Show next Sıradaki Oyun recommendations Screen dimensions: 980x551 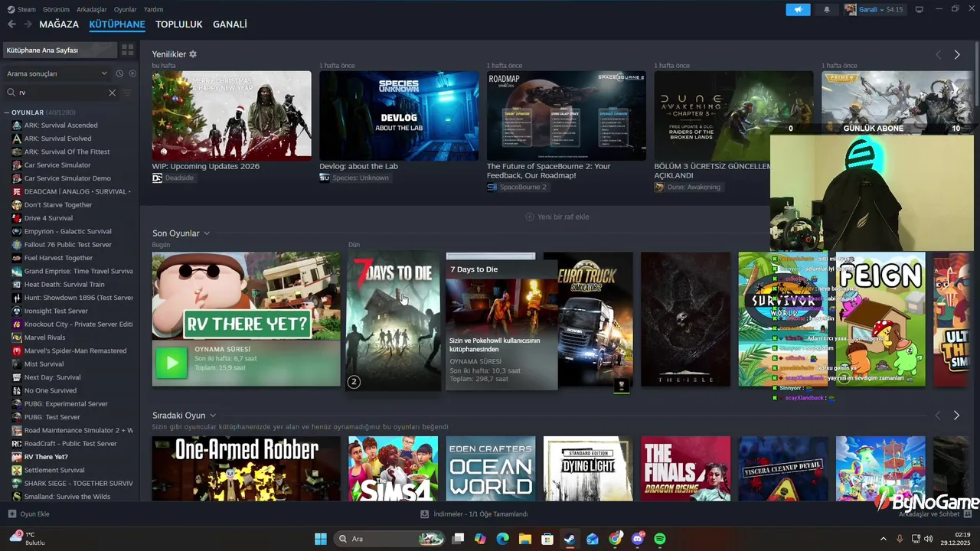coord(956,416)
